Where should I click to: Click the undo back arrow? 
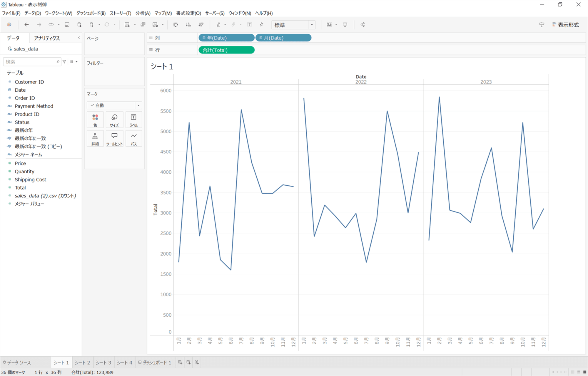(x=26, y=25)
